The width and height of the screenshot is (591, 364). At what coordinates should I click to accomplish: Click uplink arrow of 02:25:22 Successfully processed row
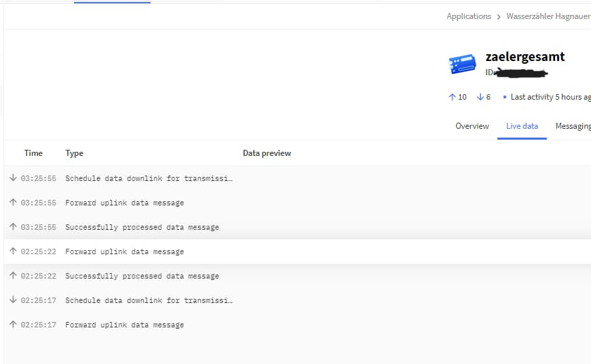click(x=13, y=275)
